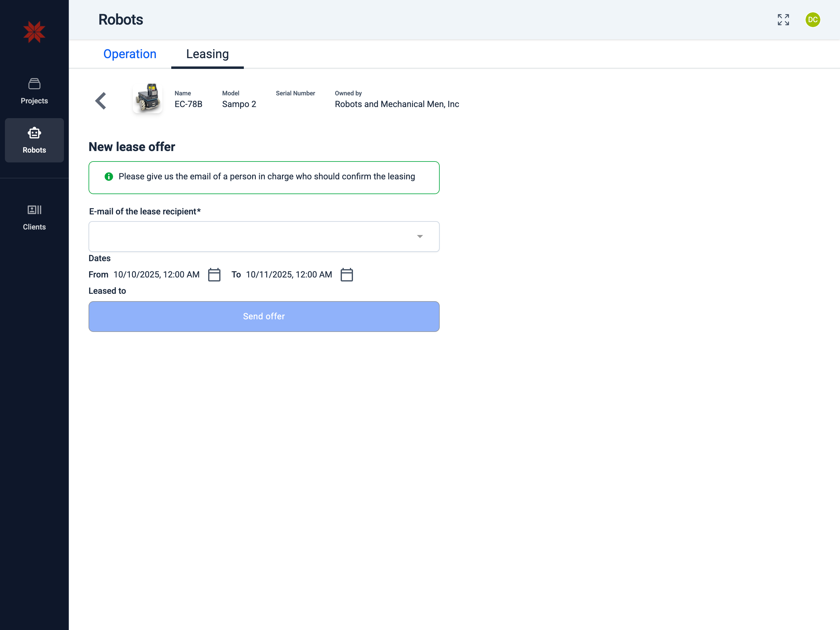Click the green info icon in notice

(109, 176)
